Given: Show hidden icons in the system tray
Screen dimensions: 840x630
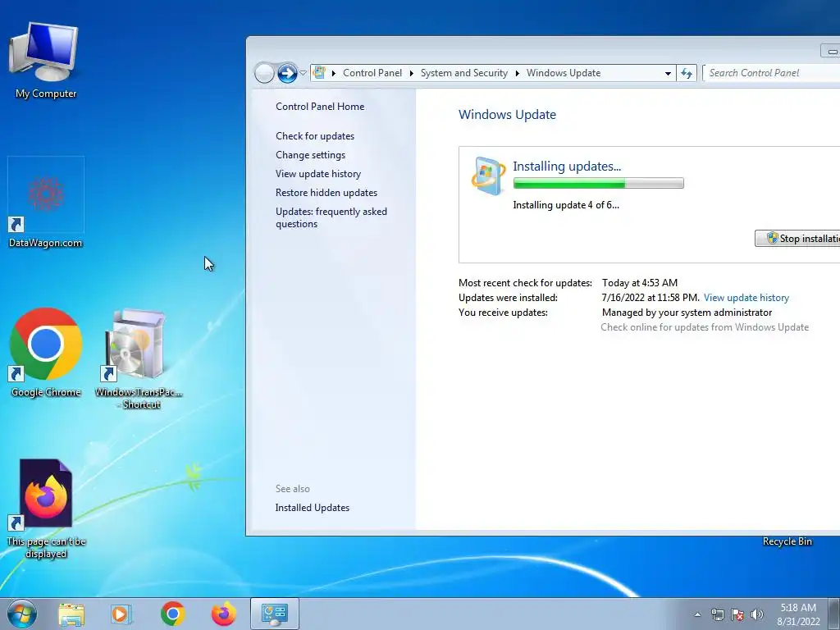Looking at the screenshot, I should [x=697, y=614].
